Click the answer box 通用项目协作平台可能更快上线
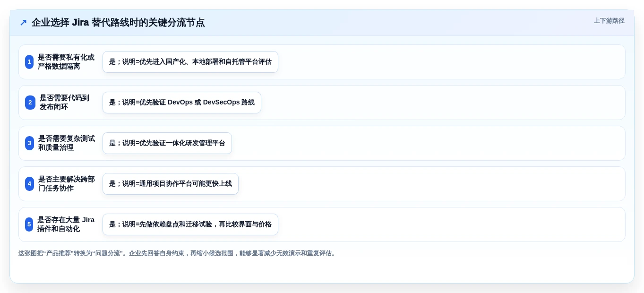The height and width of the screenshot is (293, 644). (x=171, y=184)
